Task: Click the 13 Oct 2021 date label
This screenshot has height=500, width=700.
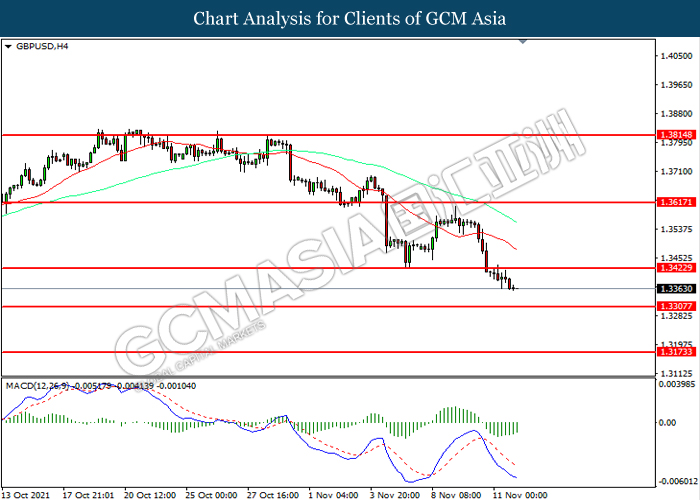Action: [26, 495]
